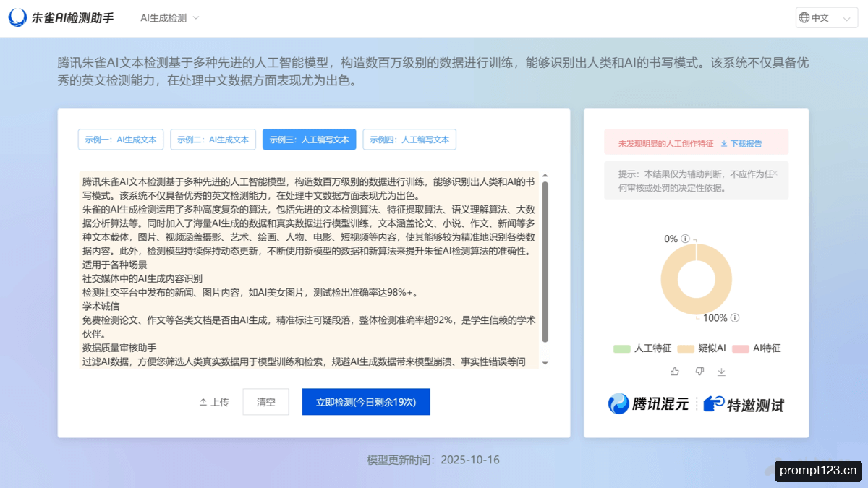Image resolution: width=868 pixels, height=488 pixels.
Task: Select 示例一：AI生成文本 tab
Action: (x=121, y=140)
